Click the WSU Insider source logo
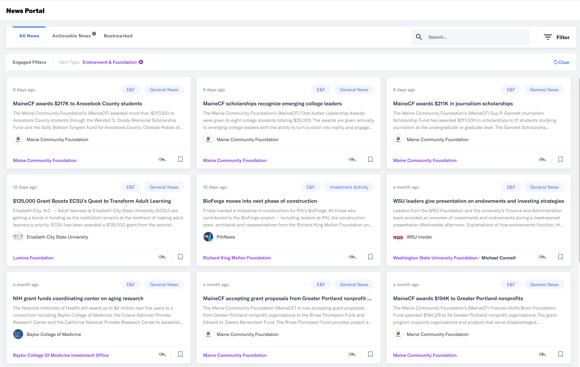Screen dimensions: 580x367 [x=398, y=237]
